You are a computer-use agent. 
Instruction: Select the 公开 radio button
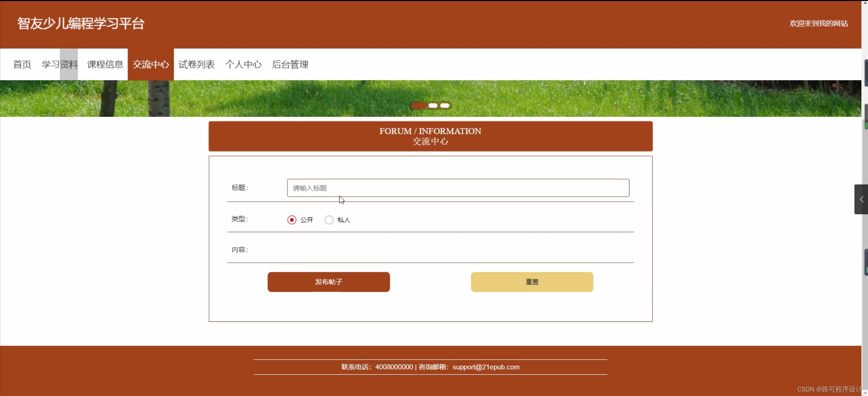pyautogui.click(x=291, y=220)
